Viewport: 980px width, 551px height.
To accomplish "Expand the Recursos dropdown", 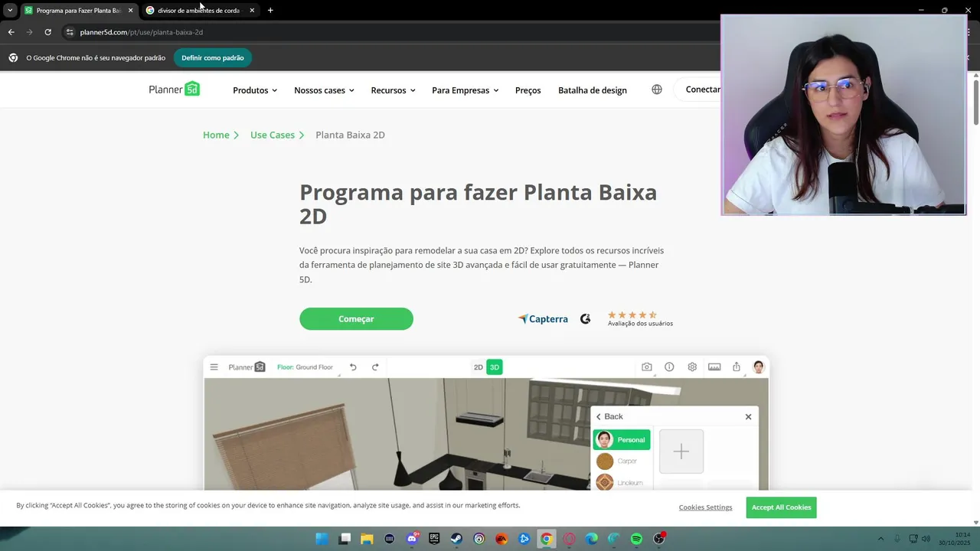I will [x=393, y=90].
